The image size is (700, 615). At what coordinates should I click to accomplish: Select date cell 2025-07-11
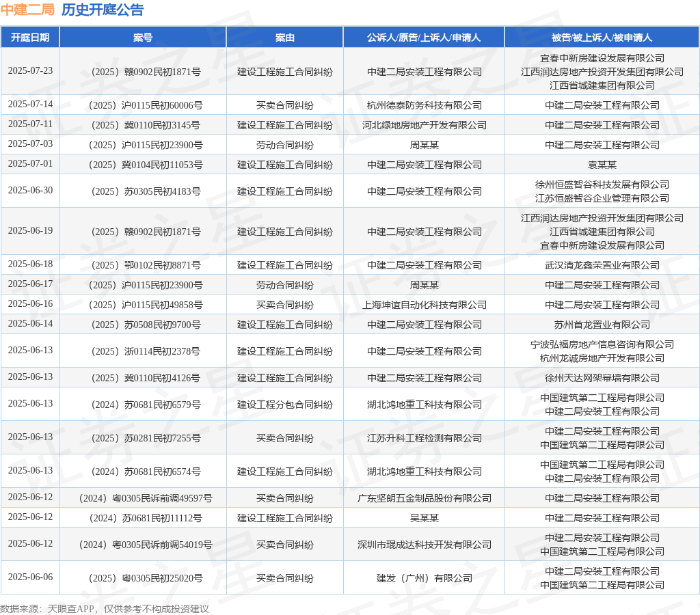click(x=30, y=124)
